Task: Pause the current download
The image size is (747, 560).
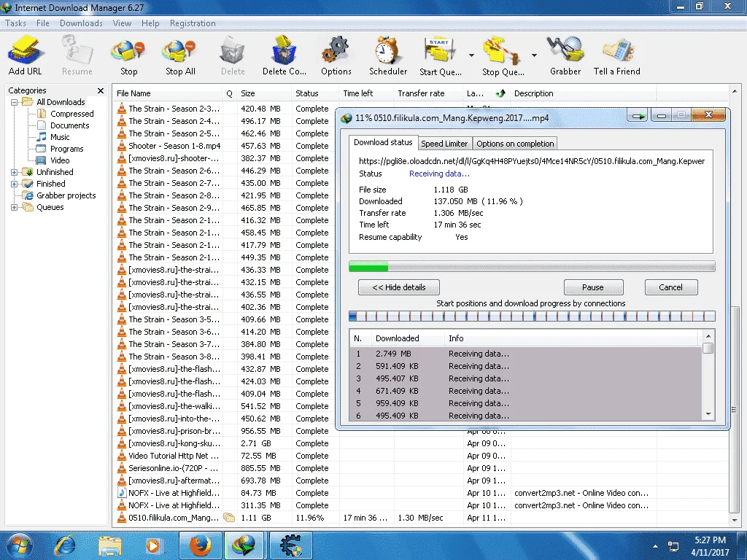Action: tap(593, 287)
